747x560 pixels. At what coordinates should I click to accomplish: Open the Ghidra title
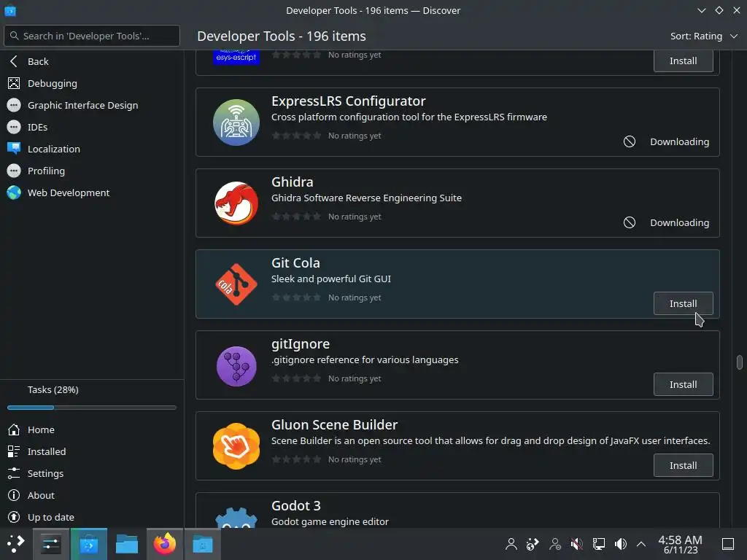tap(292, 182)
